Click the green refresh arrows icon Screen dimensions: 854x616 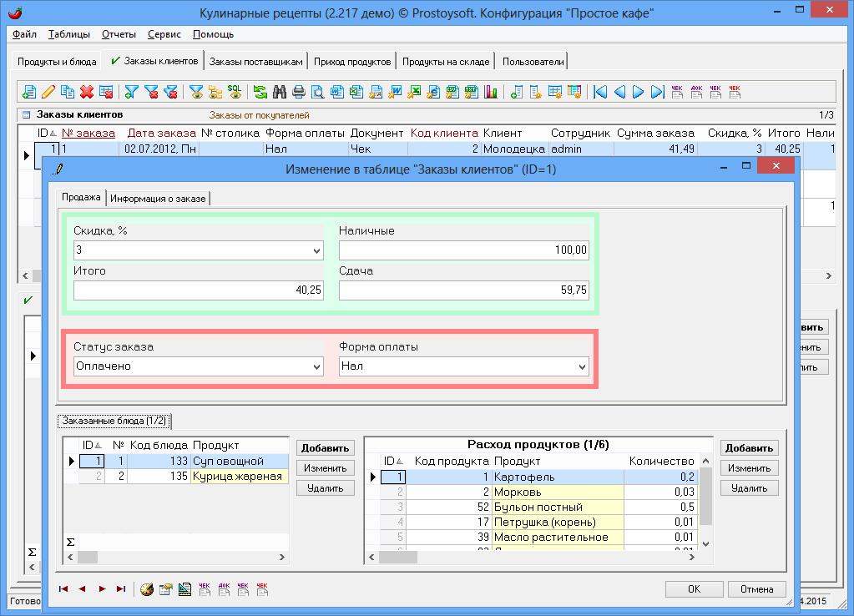(x=260, y=92)
